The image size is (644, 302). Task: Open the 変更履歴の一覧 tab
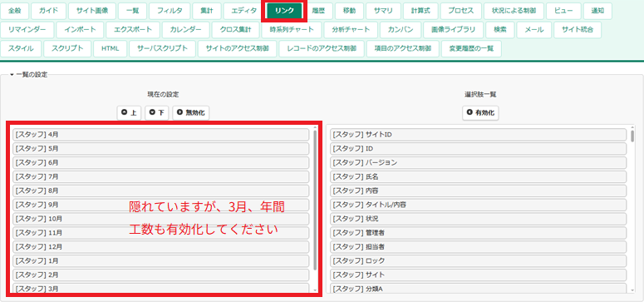pos(471,48)
